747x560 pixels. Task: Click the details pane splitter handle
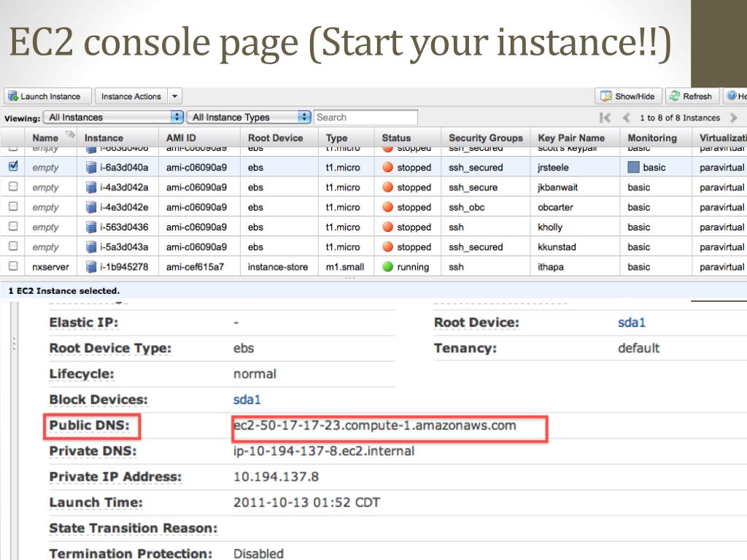(350, 278)
